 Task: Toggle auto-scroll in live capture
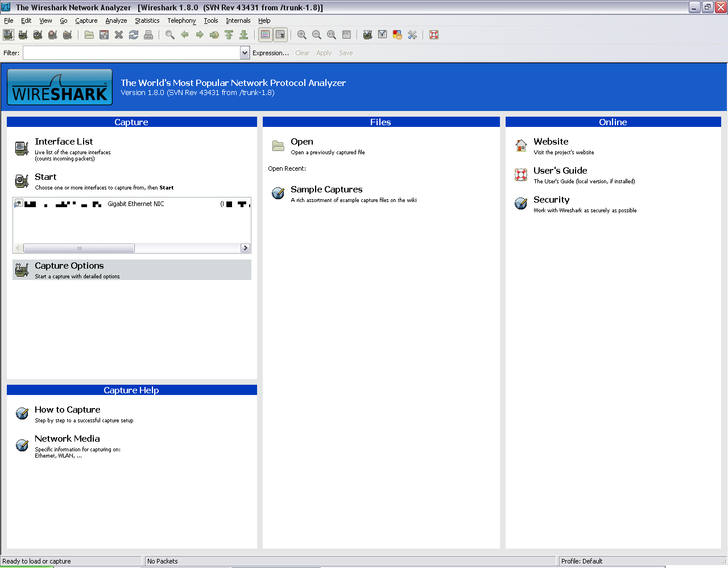point(280,35)
